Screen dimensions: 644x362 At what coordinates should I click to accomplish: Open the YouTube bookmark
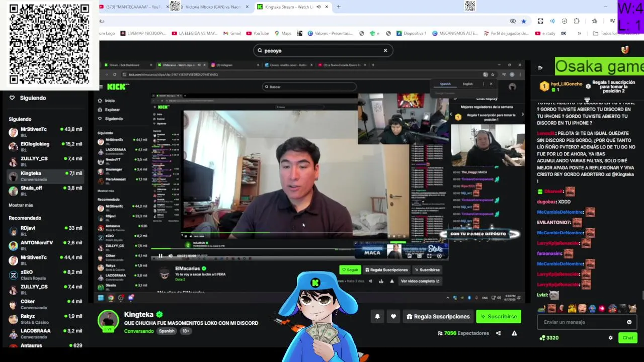pyautogui.click(x=257, y=34)
